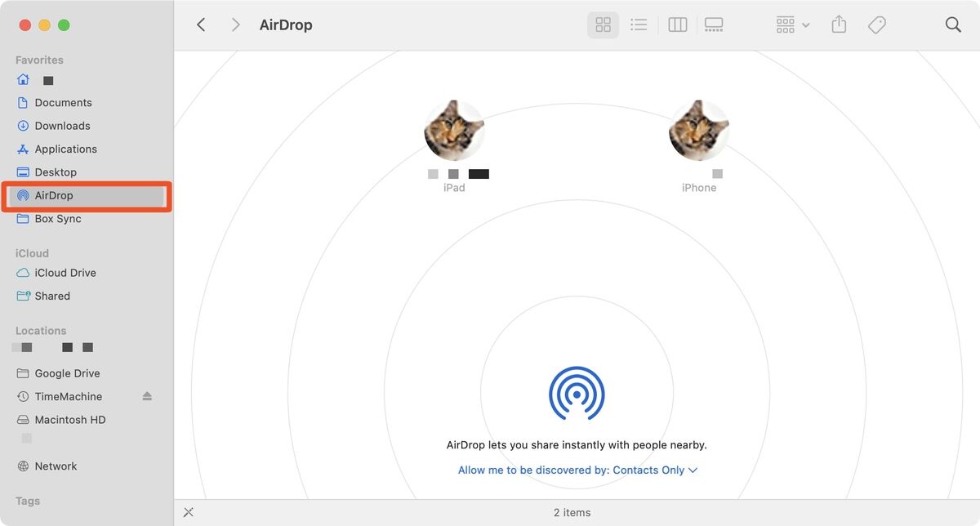980x526 pixels.
Task: Click the iCloud section header
Action: tap(32, 253)
